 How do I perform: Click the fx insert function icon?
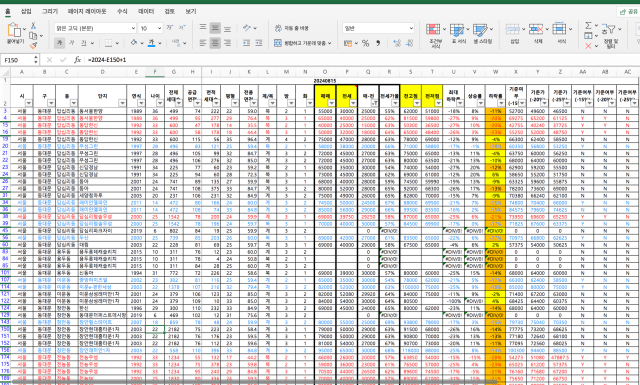[77, 60]
